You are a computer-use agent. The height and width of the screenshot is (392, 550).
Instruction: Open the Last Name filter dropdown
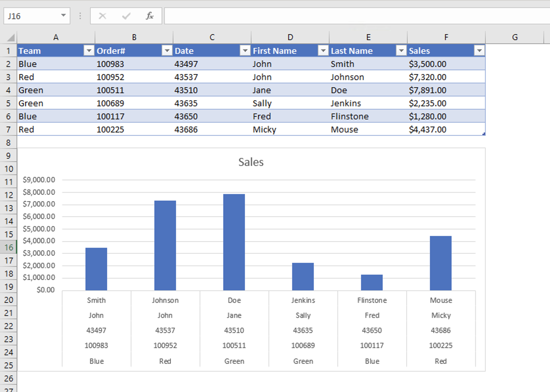(x=401, y=50)
